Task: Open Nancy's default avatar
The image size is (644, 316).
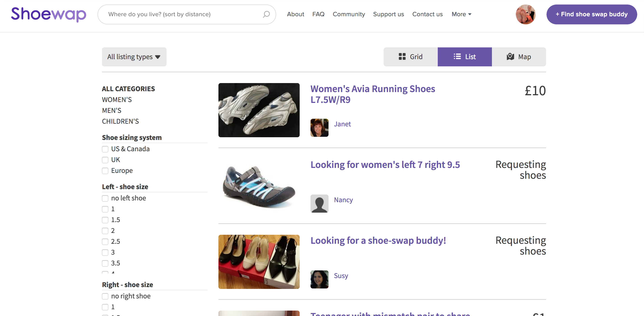Action: coord(319,204)
